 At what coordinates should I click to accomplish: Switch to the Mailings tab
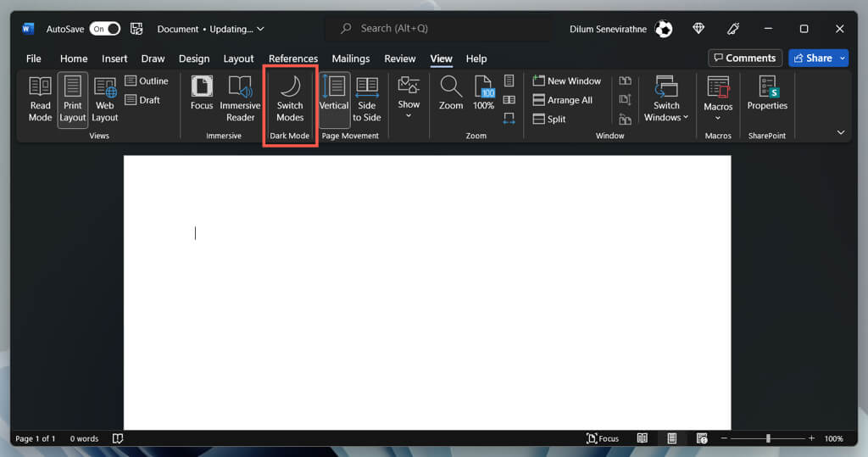(350, 59)
